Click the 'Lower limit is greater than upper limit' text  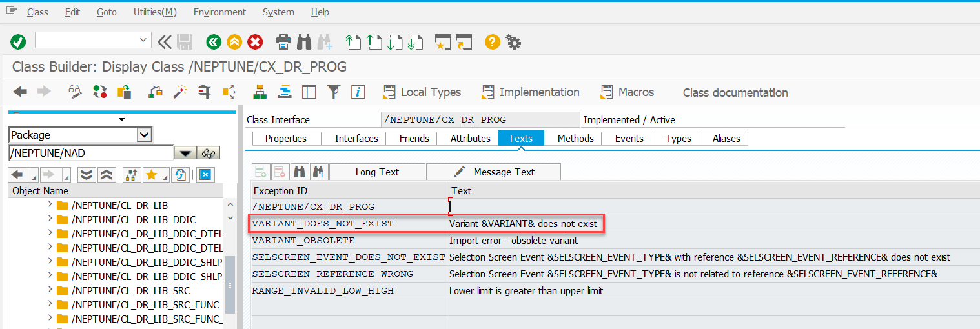526,291
